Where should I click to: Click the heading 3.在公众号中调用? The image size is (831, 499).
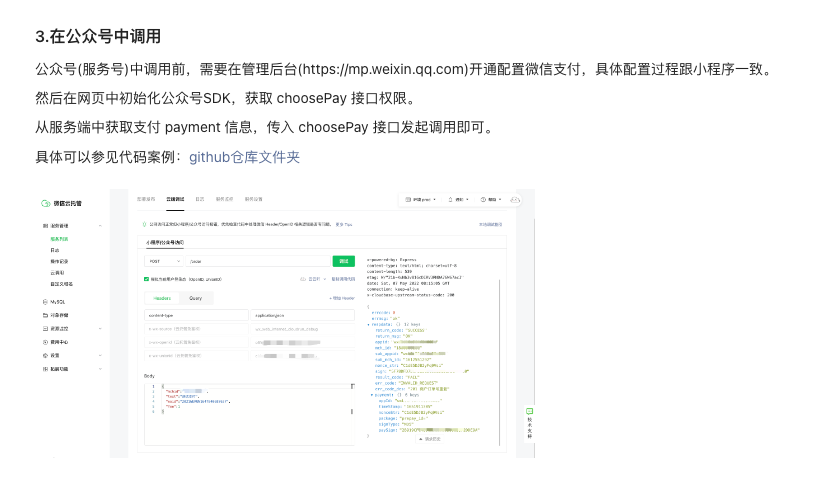point(98,37)
